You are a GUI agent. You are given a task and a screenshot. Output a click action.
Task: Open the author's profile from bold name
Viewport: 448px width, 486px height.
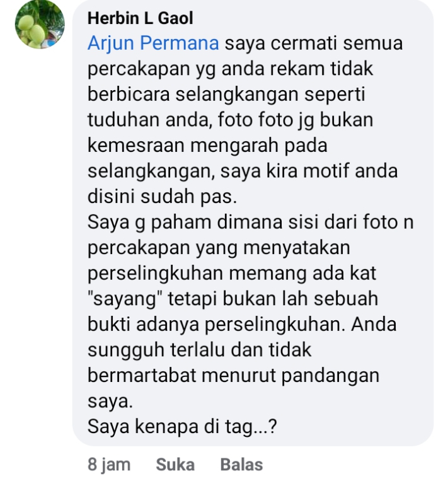pos(141,18)
